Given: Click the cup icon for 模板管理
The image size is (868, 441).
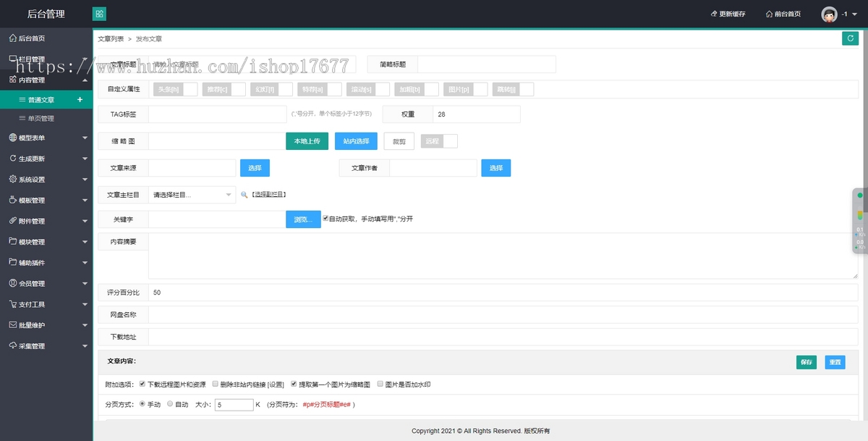Looking at the screenshot, I should [x=13, y=200].
